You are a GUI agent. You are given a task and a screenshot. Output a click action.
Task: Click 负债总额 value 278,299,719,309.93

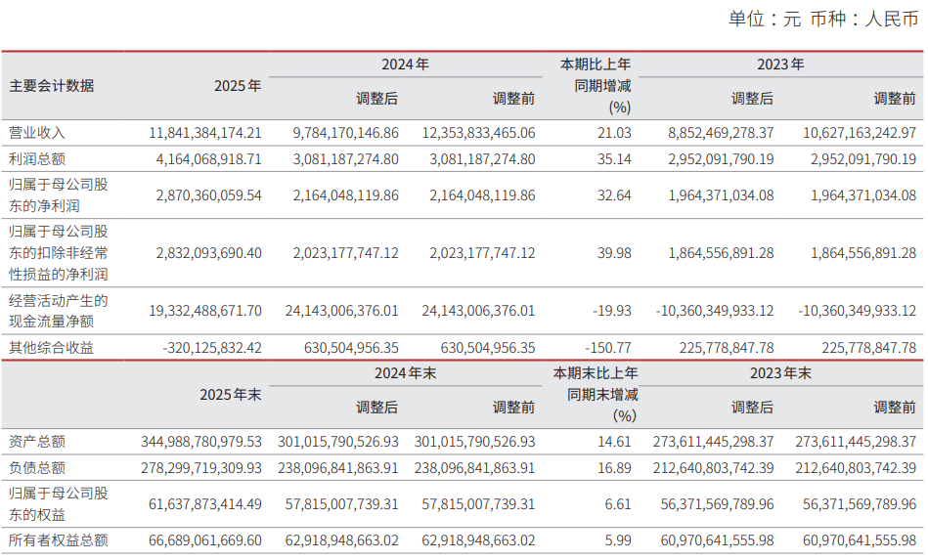[x=201, y=468]
